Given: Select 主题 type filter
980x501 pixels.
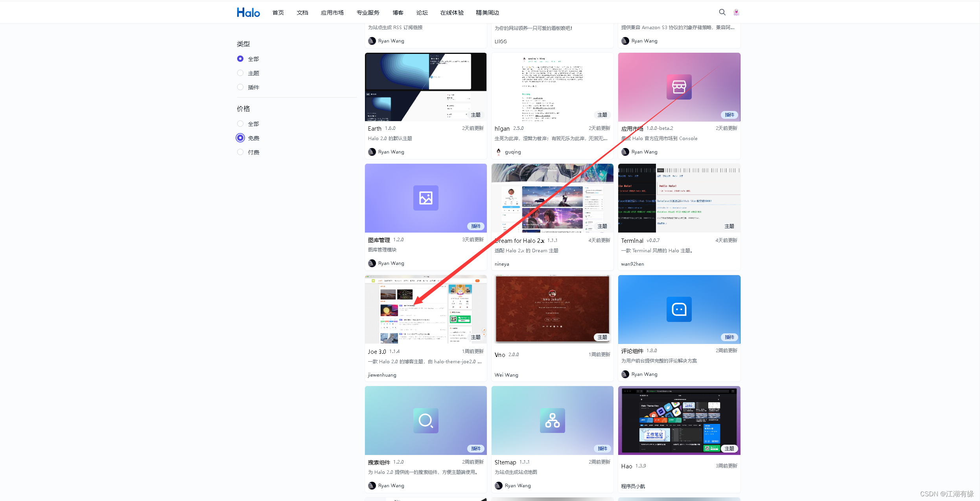Looking at the screenshot, I should [x=240, y=73].
